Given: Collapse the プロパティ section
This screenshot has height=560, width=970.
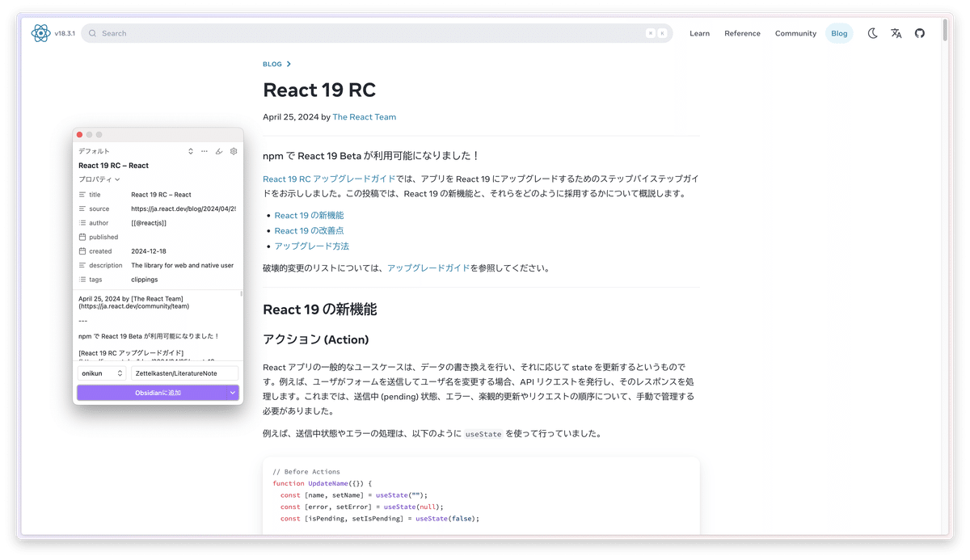Looking at the screenshot, I should [99, 179].
